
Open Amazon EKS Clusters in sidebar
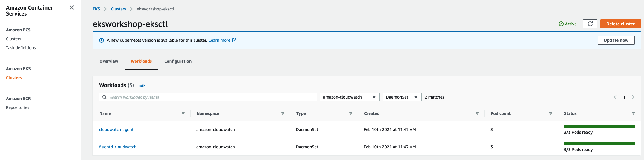[14, 78]
